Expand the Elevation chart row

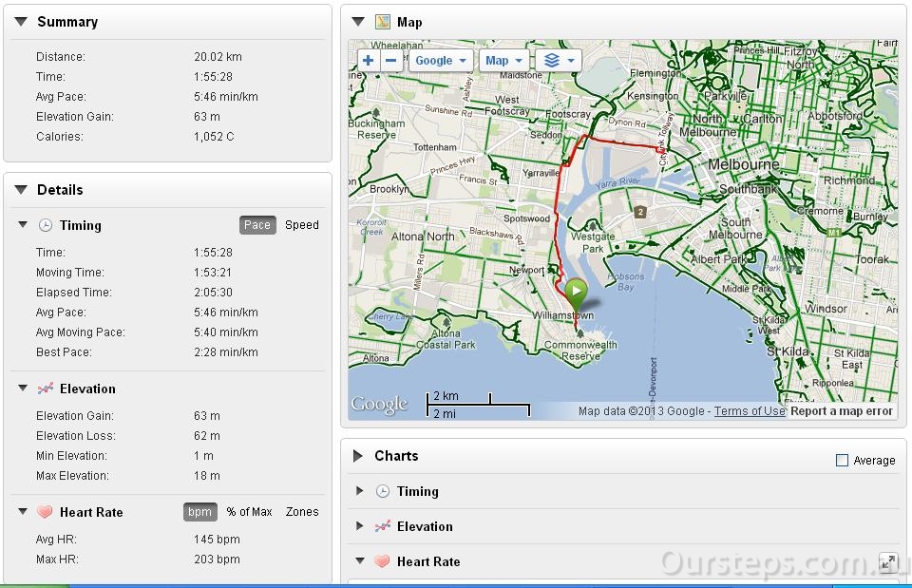pos(360,525)
